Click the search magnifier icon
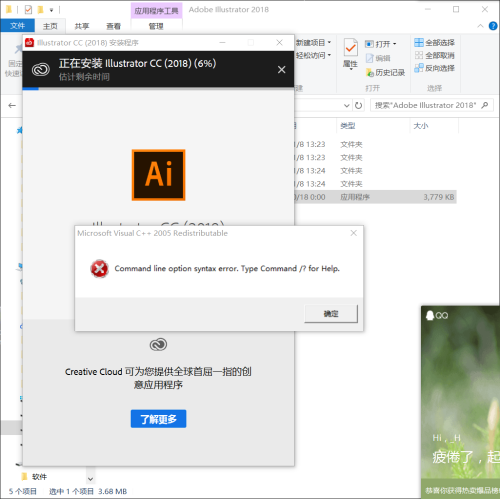 tap(485, 105)
